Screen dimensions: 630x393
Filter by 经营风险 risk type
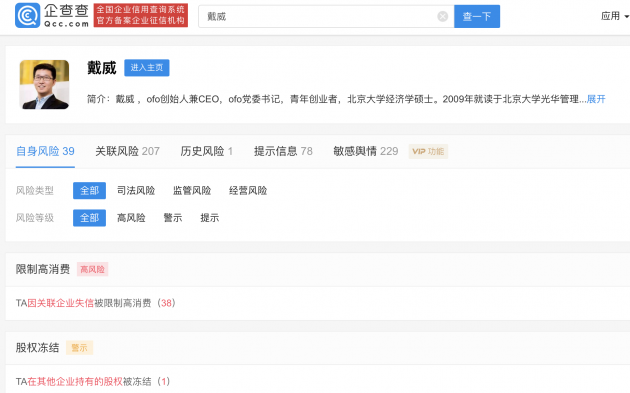click(x=248, y=190)
